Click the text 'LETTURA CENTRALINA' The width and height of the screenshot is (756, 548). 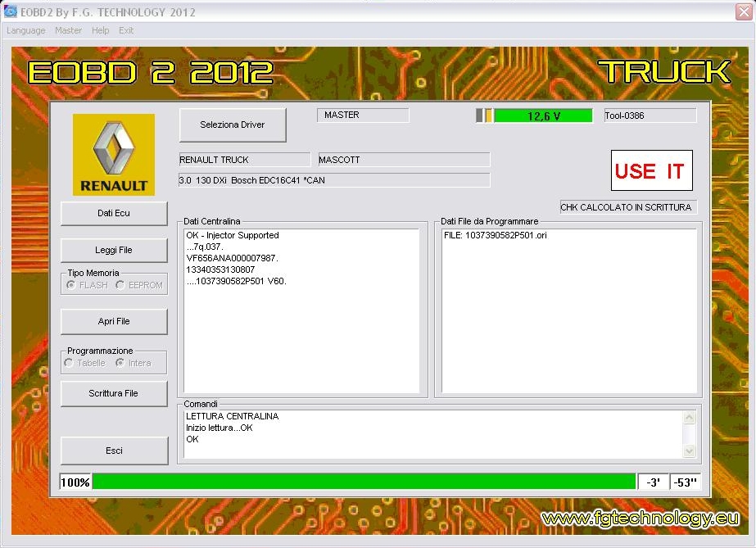(233, 416)
